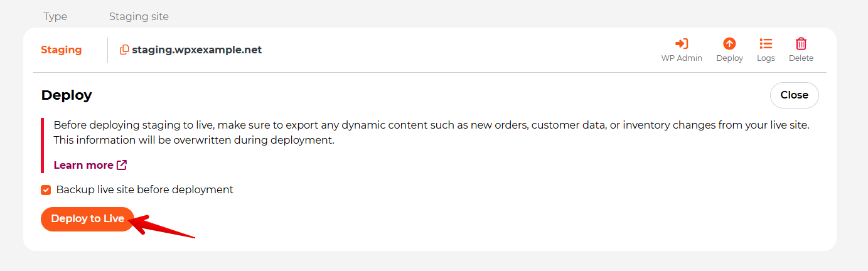Click the Staging site column header
The image size is (868, 271).
(x=139, y=16)
